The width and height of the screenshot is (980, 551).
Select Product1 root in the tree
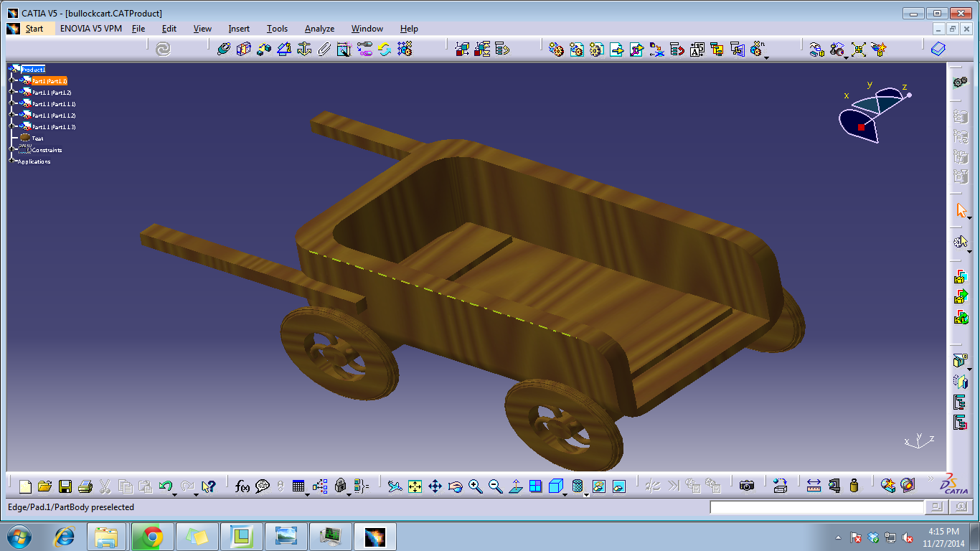pos(33,70)
